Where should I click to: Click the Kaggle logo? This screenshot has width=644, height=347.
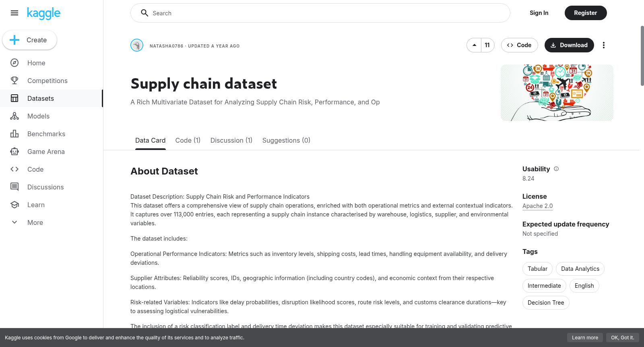click(x=43, y=13)
